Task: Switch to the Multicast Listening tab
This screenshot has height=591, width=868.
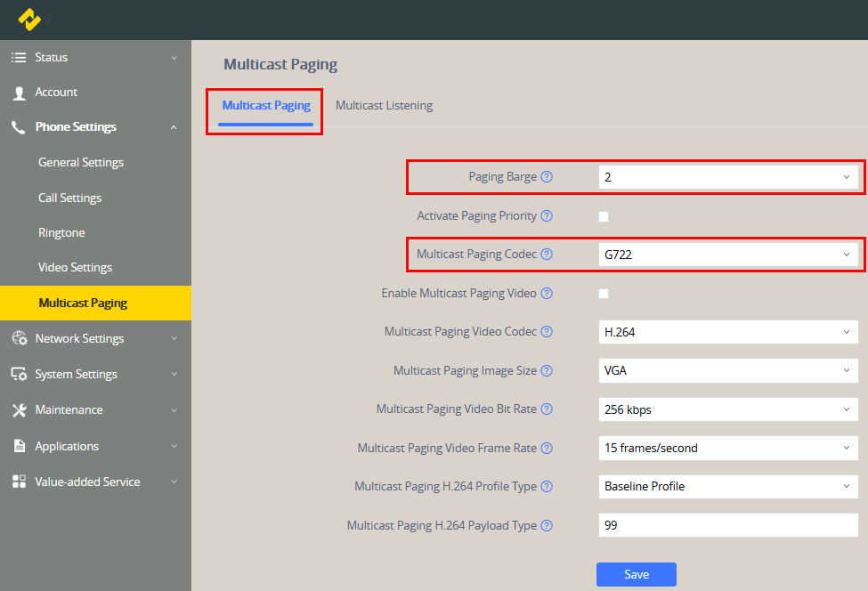Action: point(385,105)
